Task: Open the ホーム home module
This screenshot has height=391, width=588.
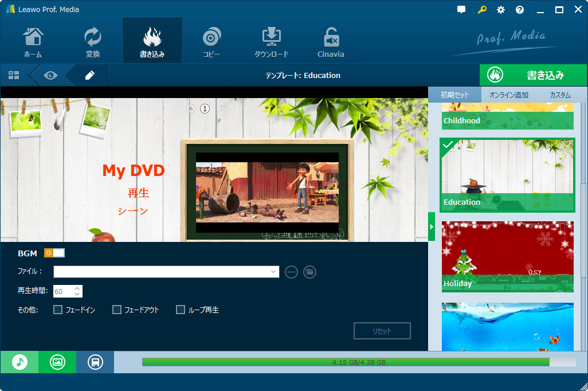Action: click(33, 43)
